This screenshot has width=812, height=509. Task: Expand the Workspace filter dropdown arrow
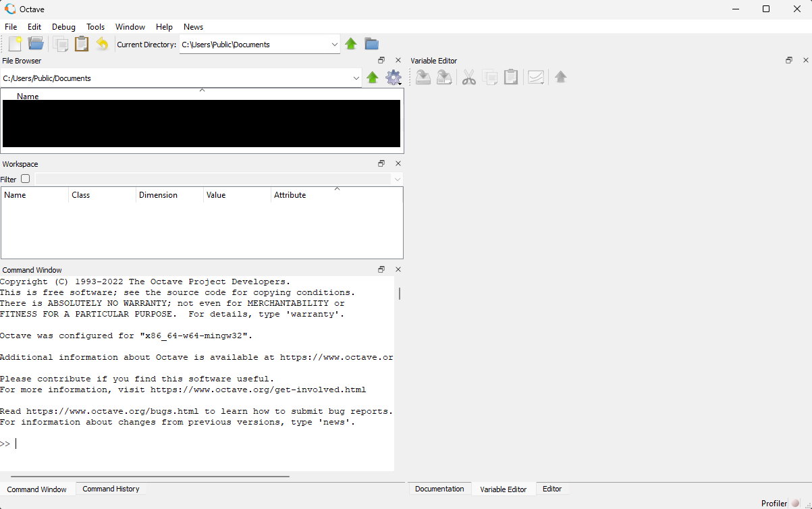(398, 179)
